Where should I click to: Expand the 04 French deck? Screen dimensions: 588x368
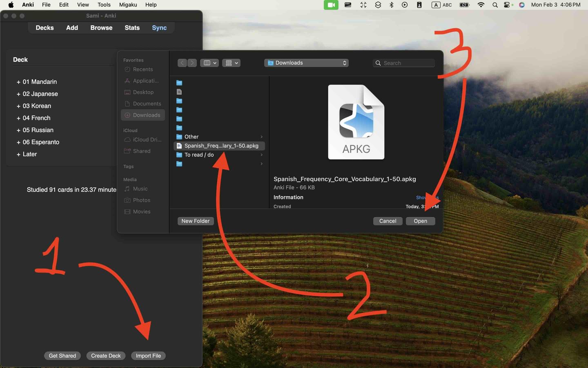click(18, 118)
